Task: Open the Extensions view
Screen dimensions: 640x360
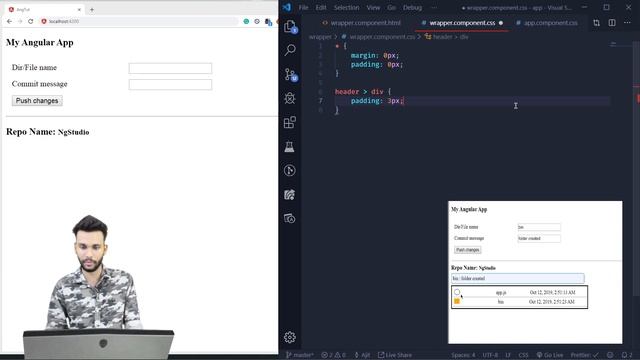Action: pos(290,122)
